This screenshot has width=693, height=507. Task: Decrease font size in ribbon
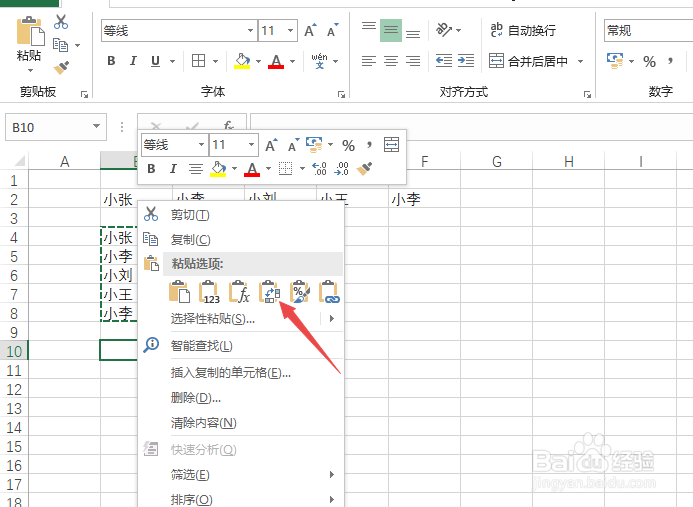point(332,30)
